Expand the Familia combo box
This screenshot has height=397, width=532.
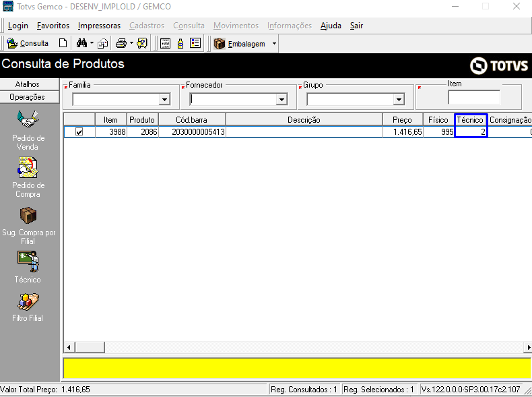coord(164,100)
